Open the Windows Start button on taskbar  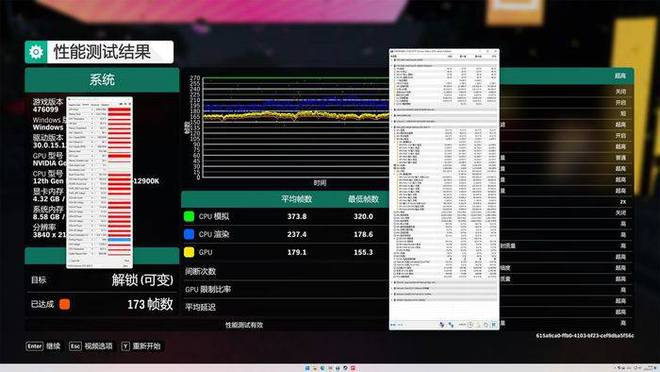pos(307,368)
